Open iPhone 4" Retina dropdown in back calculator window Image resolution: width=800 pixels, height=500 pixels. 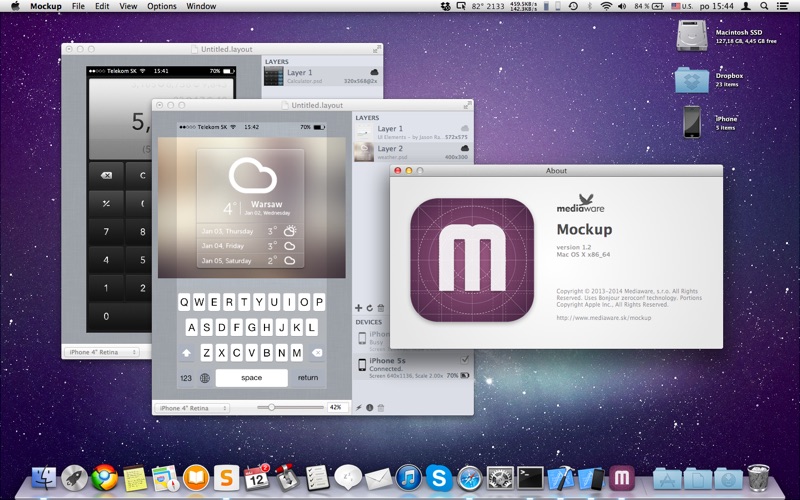(x=102, y=352)
